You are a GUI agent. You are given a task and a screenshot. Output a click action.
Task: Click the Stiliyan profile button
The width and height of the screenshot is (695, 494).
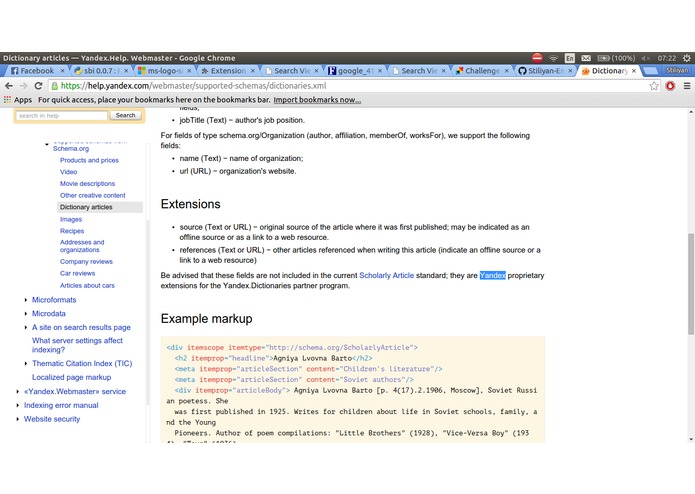pyautogui.click(x=677, y=70)
